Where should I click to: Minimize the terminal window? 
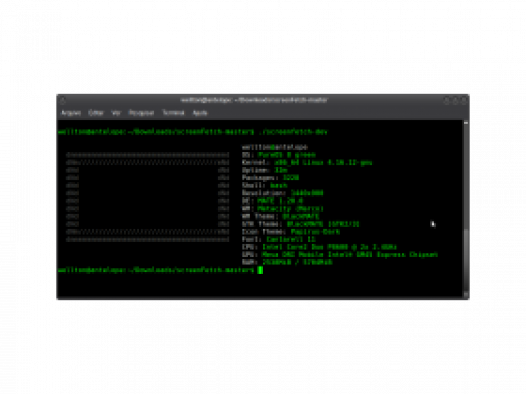click(446, 101)
